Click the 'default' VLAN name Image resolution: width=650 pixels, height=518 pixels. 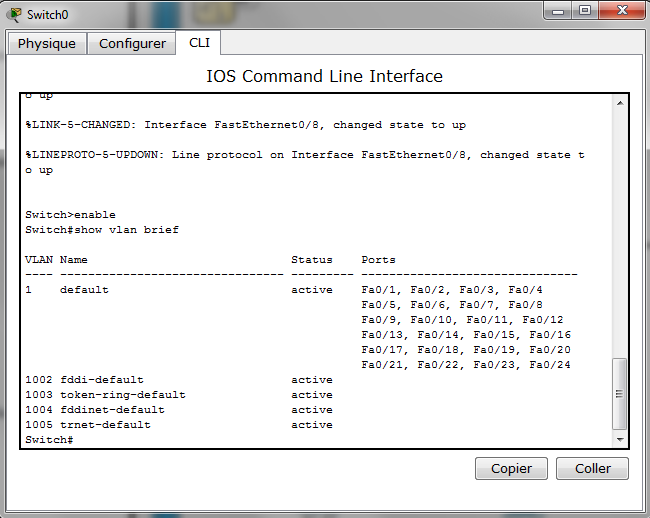tap(84, 290)
